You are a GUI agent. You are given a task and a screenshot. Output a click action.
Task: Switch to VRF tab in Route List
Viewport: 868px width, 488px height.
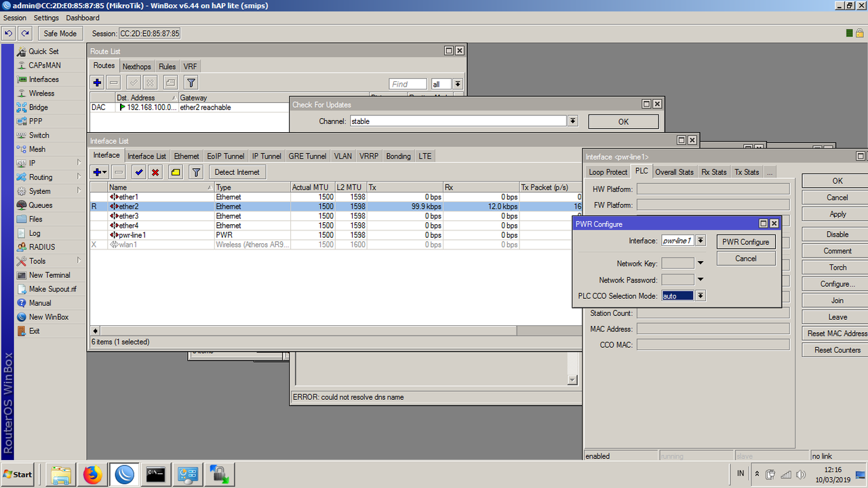click(190, 66)
